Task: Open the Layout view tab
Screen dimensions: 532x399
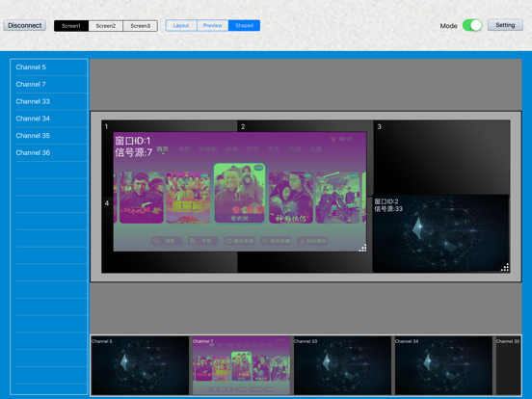Action: pos(181,25)
